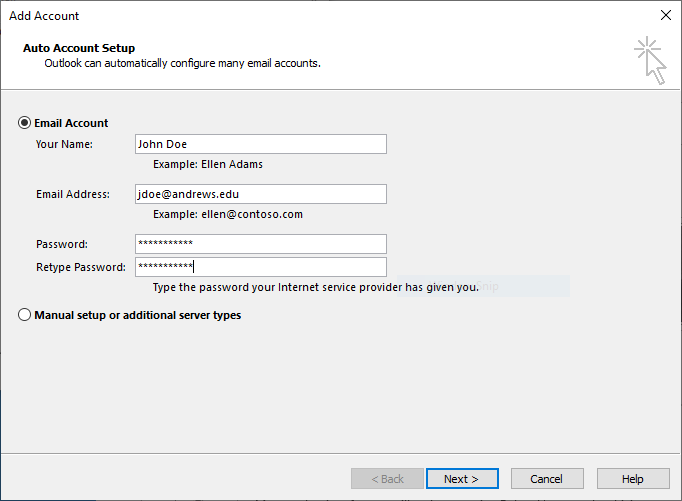This screenshot has height=501, width=682.
Task: Click the 'Type the password' instruction text
Action: 316,287
